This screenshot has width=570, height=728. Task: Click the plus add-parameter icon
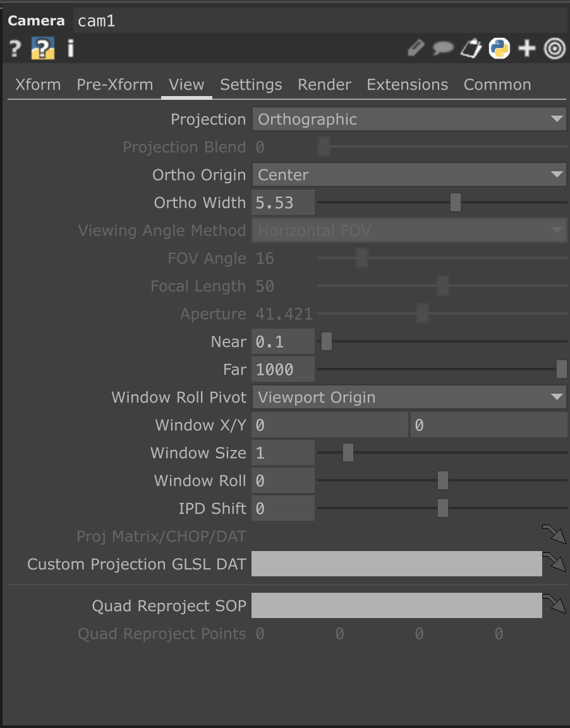pyautogui.click(x=526, y=49)
